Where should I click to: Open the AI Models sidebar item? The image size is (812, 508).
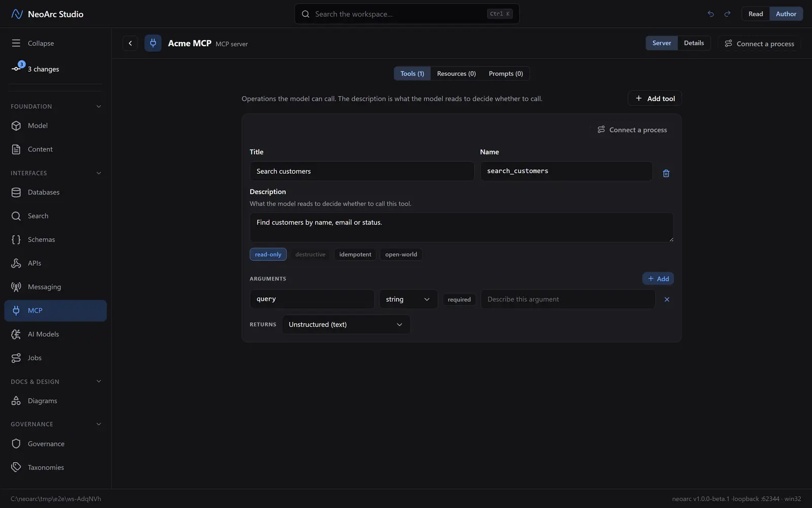[x=55, y=334]
